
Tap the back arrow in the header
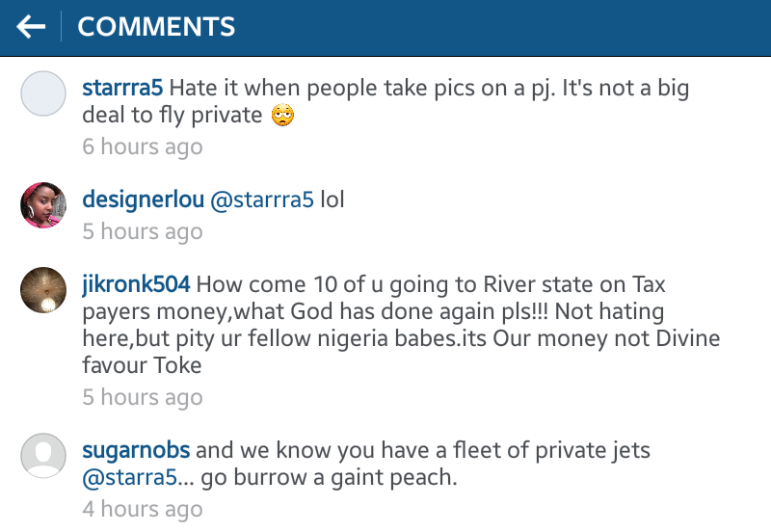coord(31,27)
